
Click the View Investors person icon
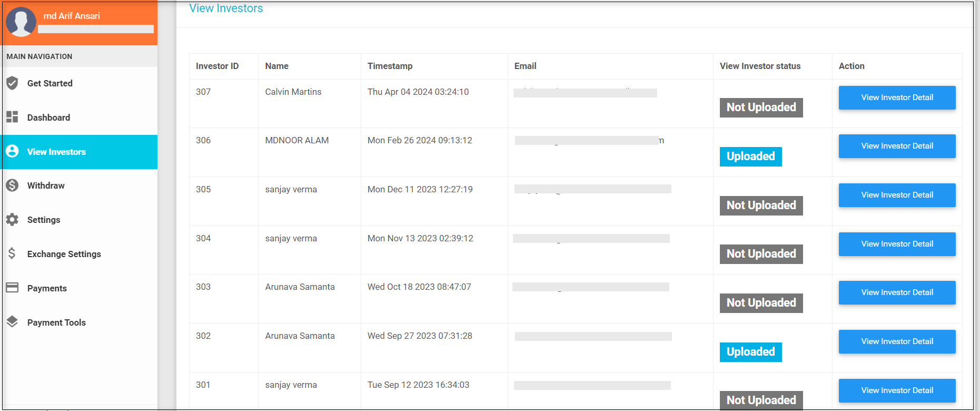[12, 151]
